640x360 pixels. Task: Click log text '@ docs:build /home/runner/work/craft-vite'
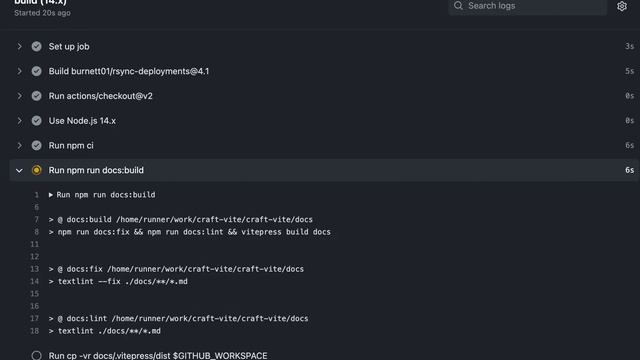[181, 220]
